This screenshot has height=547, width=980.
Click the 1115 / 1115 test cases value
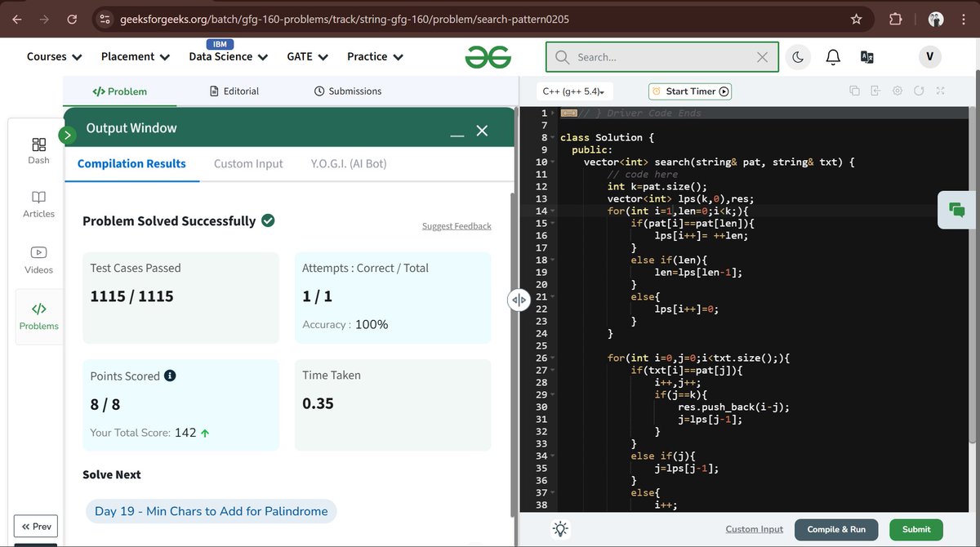131,296
